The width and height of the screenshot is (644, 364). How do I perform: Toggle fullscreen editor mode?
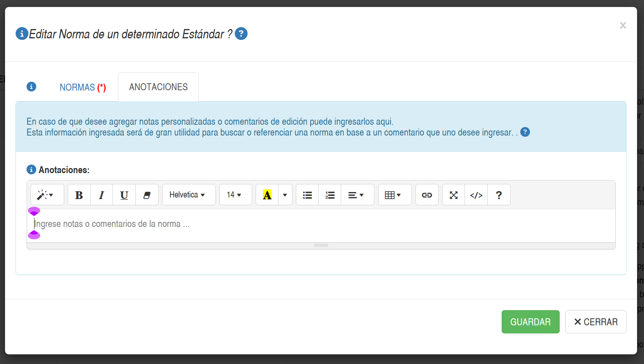coord(453,195)
